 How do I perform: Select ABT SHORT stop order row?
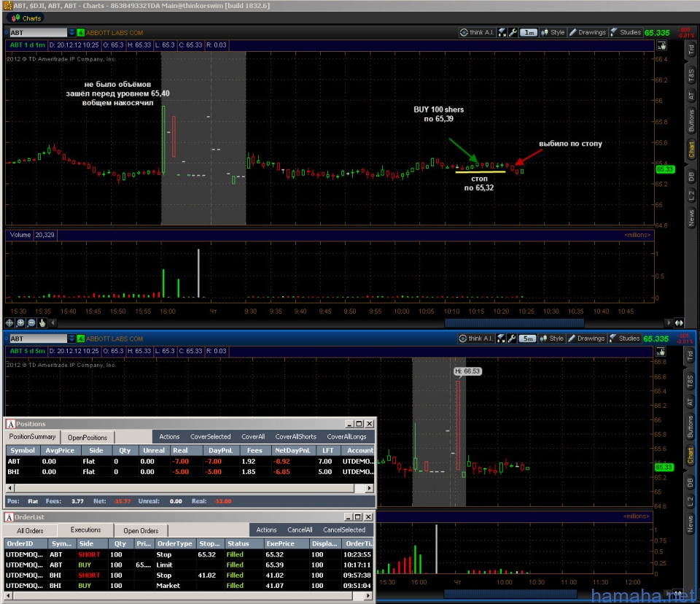[190, 554]
